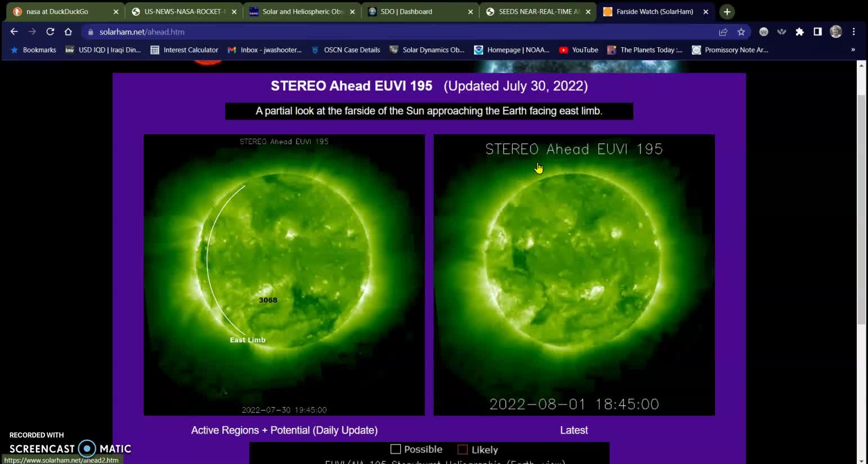
Task: Open the Chrome profile avatar
Action: [836, 32]
